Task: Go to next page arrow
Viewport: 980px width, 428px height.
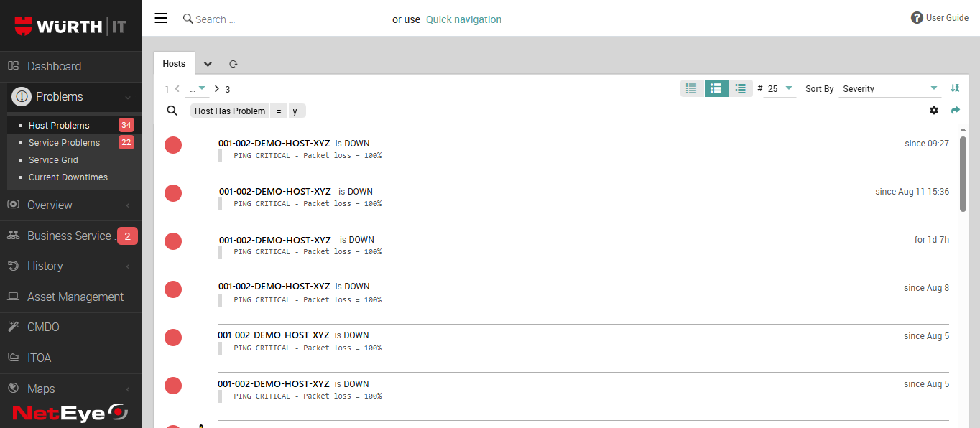Action: click(217, 89)
